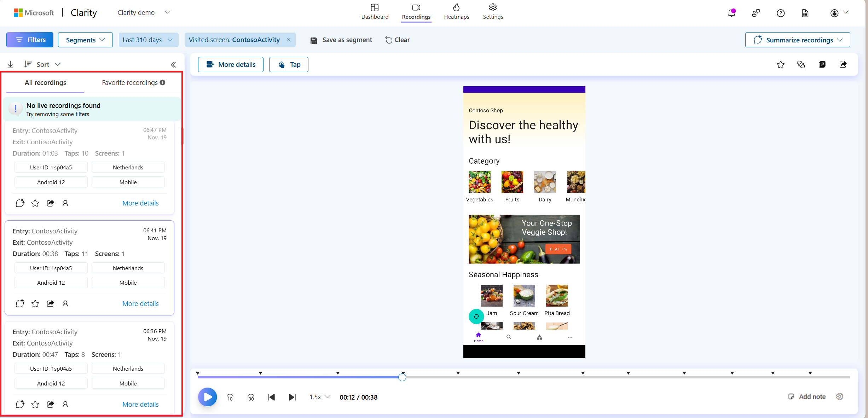Star the 06:47 PM recording
868x418 pixels.
[35, 203]
